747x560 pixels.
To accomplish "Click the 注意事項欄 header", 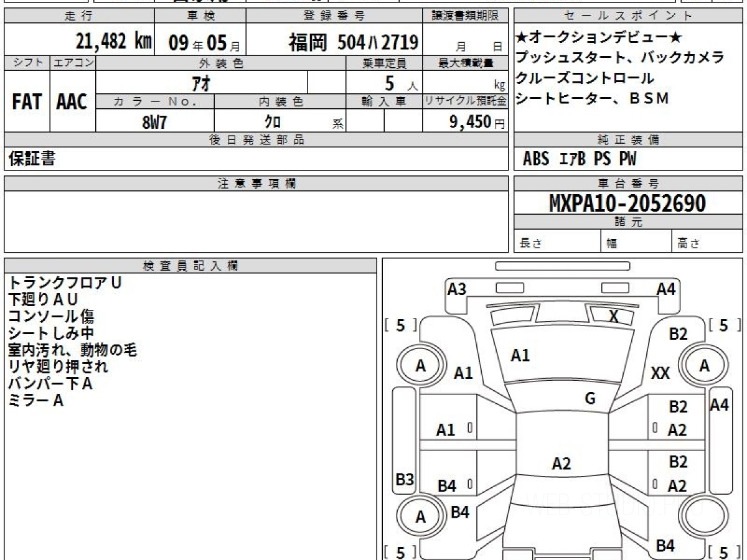I will (256, 184).
